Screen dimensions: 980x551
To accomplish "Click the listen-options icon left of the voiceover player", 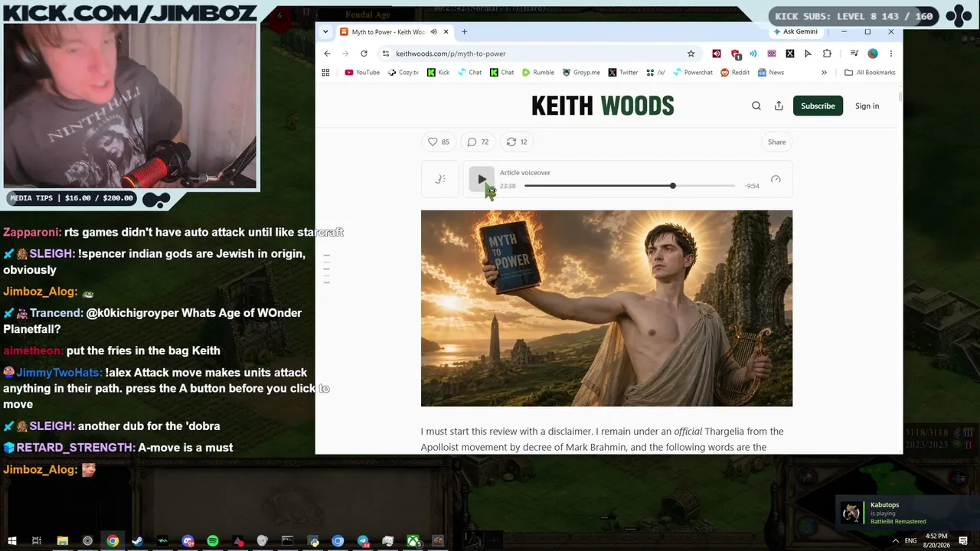I will 440,179.
